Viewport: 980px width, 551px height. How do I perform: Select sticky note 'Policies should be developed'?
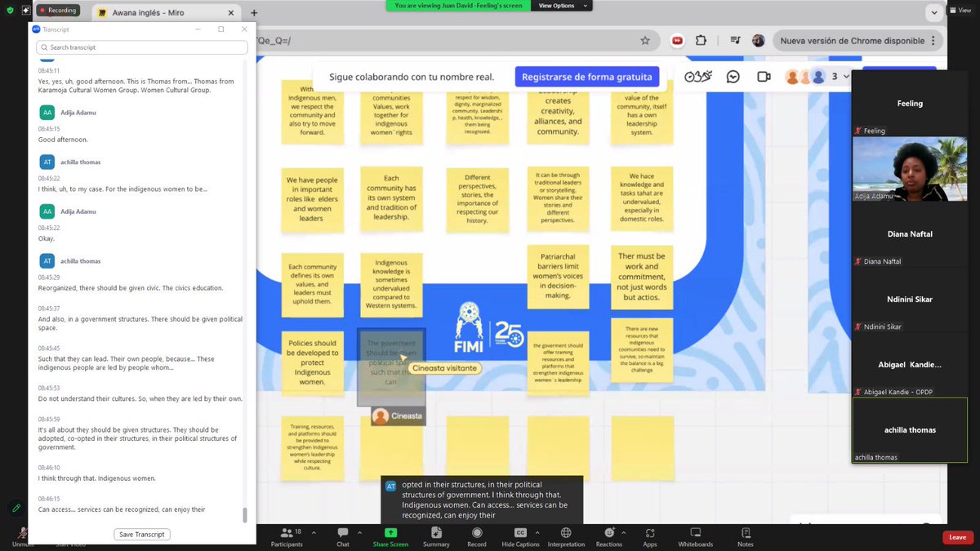[312, 362]
